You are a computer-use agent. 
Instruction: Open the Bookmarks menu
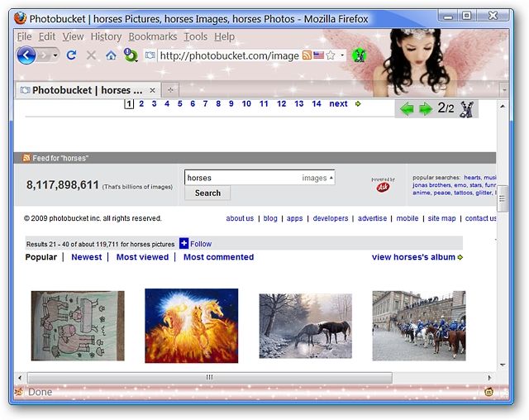click(x=153, y=36)
